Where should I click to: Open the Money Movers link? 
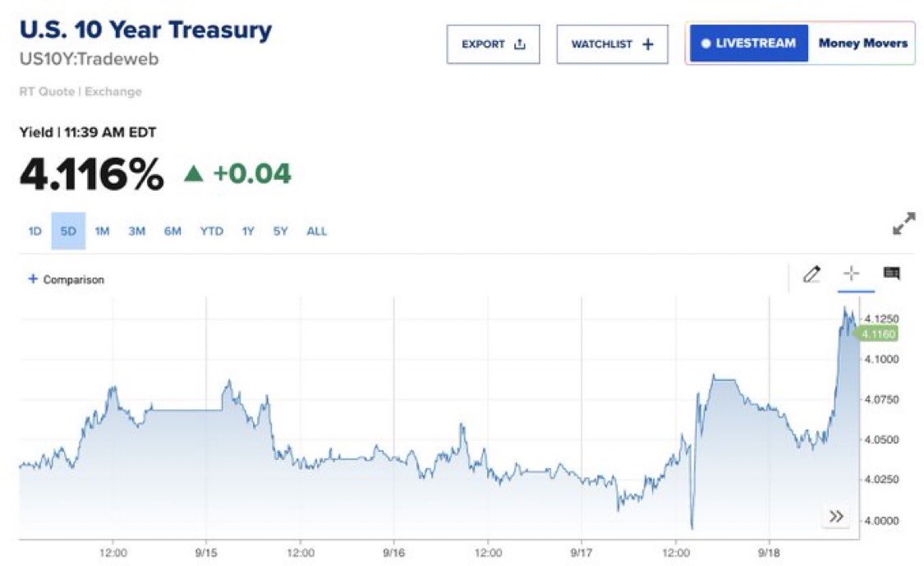[x=862, y=44]
